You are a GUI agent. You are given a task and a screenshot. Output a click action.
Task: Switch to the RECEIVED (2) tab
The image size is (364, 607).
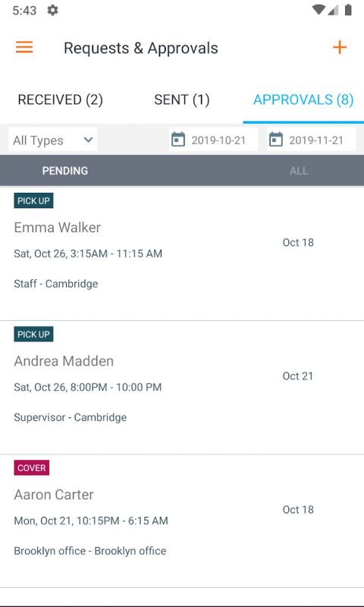coord(61,100)
